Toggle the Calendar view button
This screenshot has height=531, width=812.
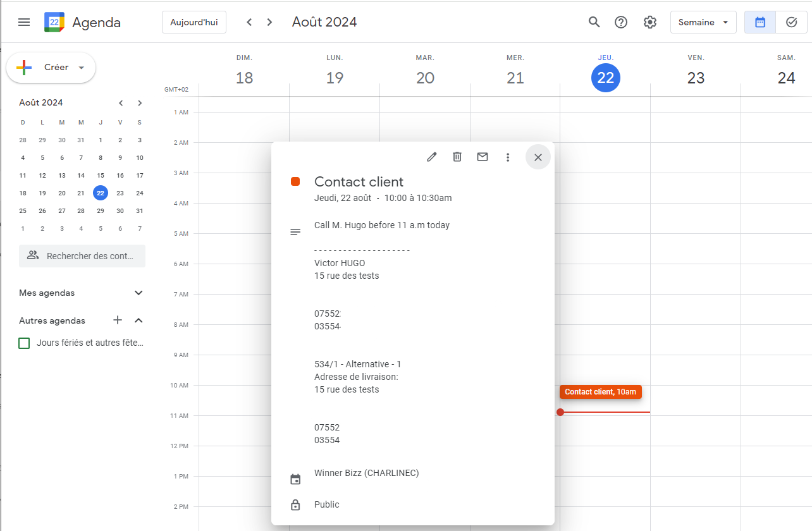[760, 21]
